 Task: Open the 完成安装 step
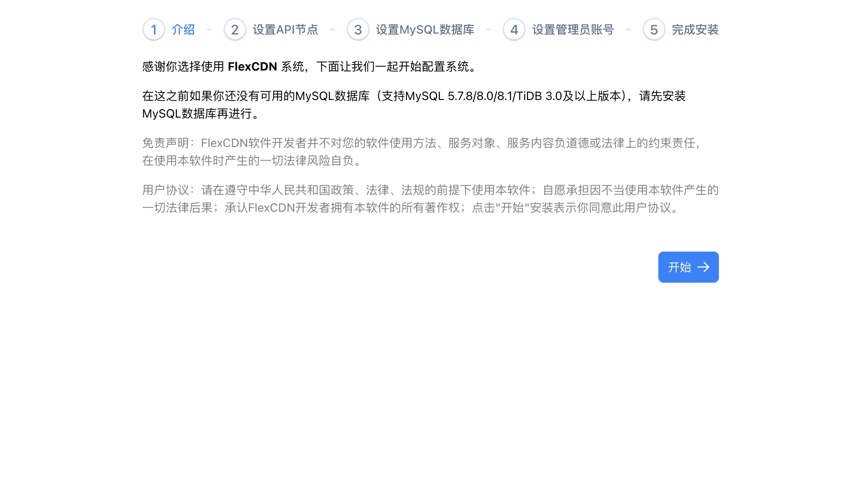(x=696, y=29)
